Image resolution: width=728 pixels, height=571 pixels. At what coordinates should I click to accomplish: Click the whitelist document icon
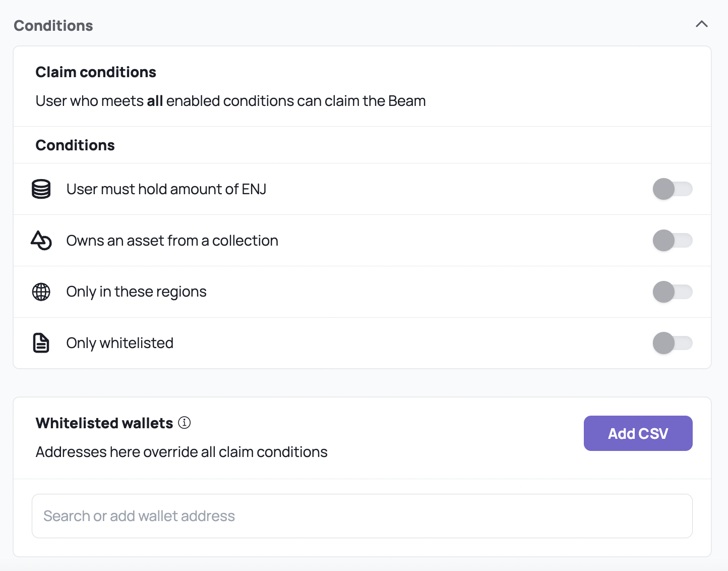(41, 343)
